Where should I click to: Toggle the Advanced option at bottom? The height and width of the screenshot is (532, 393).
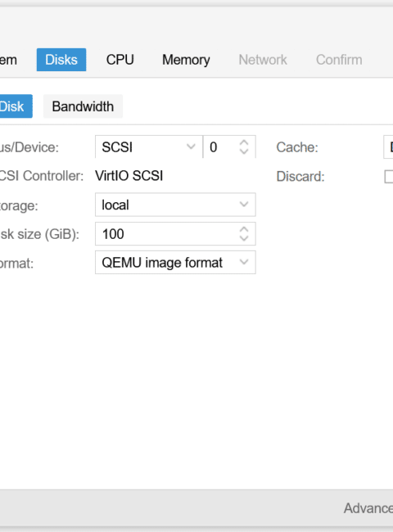(x=368, y=508)
